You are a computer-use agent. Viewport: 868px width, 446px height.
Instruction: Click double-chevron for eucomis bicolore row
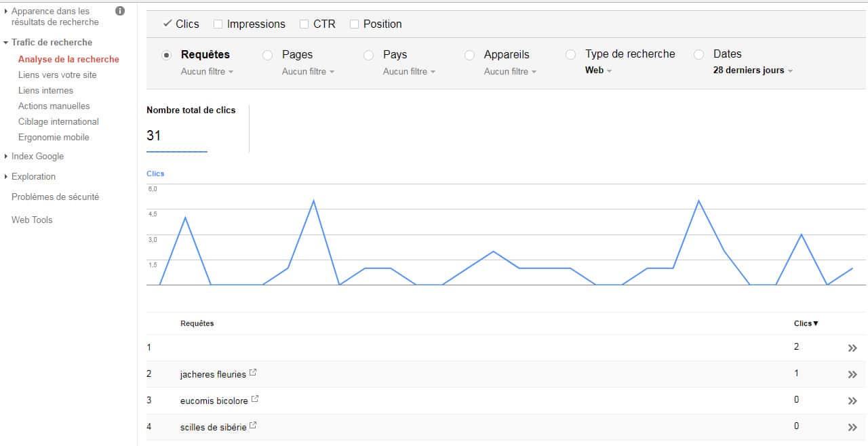(x=852, y=401)
